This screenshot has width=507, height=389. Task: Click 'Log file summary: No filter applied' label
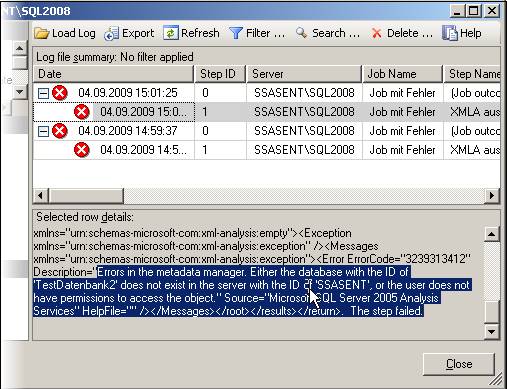(115, 57)
